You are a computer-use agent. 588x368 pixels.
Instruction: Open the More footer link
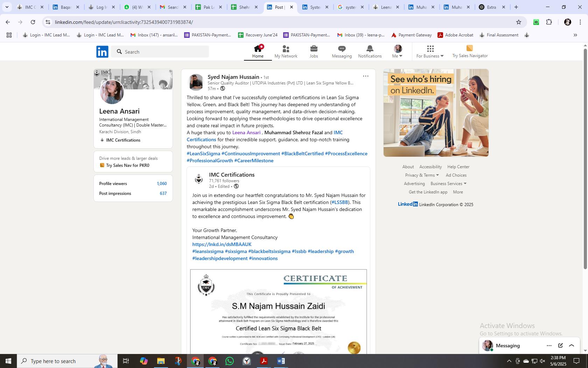458,192
